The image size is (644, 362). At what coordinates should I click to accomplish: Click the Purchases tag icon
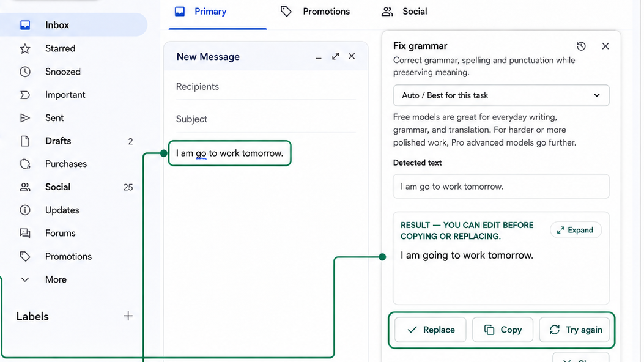click(25, 164)
